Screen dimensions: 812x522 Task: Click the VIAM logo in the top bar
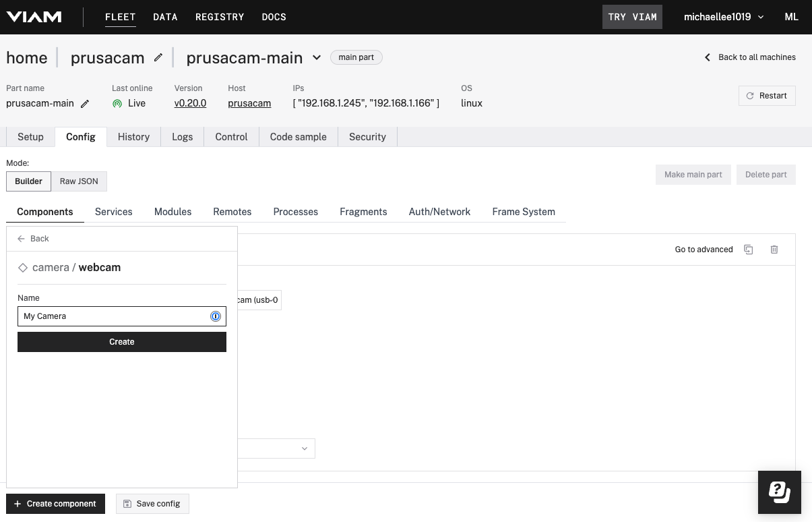pos(34,16)
